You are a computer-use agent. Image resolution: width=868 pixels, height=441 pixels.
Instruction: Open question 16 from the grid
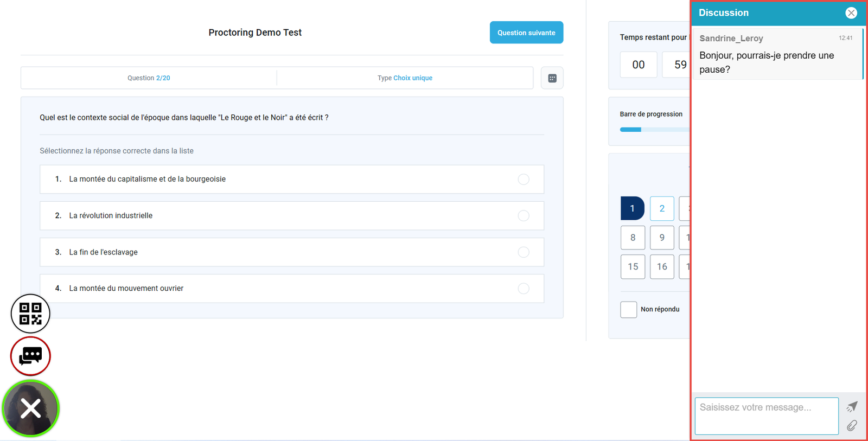[x=661, y=267]
